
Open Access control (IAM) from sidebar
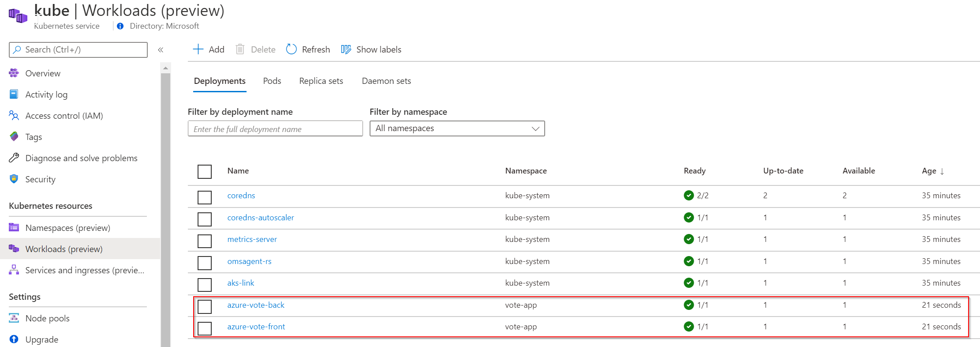64,116
